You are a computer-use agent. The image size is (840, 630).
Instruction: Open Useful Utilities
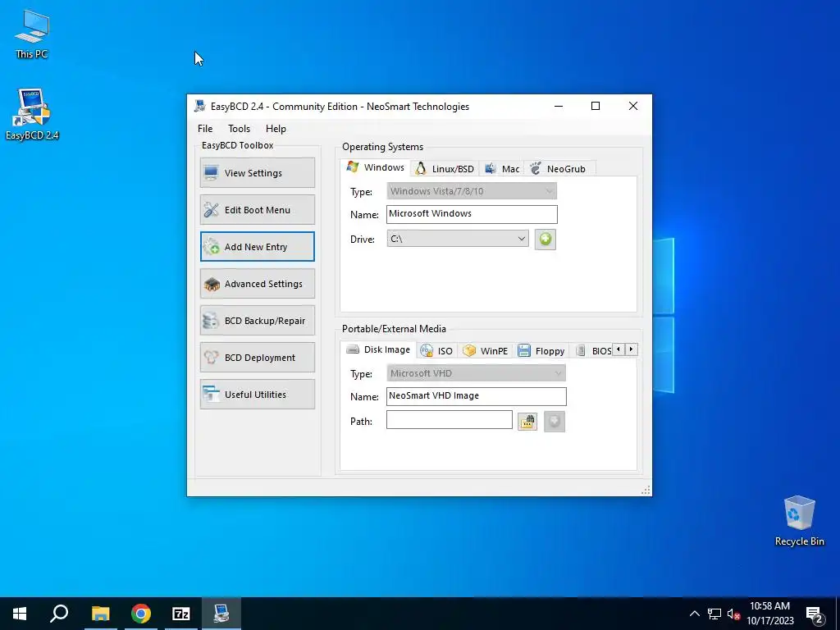pyautogui.click(x=257, y=395)
